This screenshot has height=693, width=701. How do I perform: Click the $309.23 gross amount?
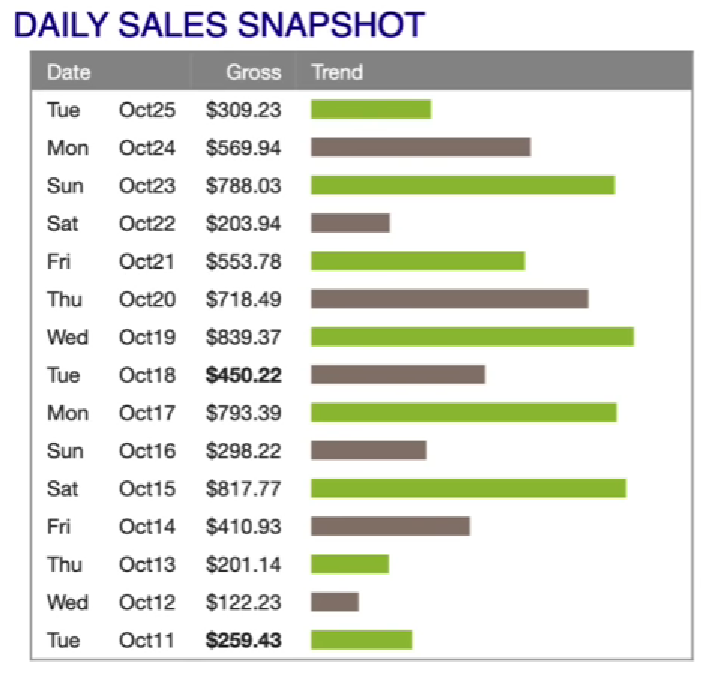[243, 110]
